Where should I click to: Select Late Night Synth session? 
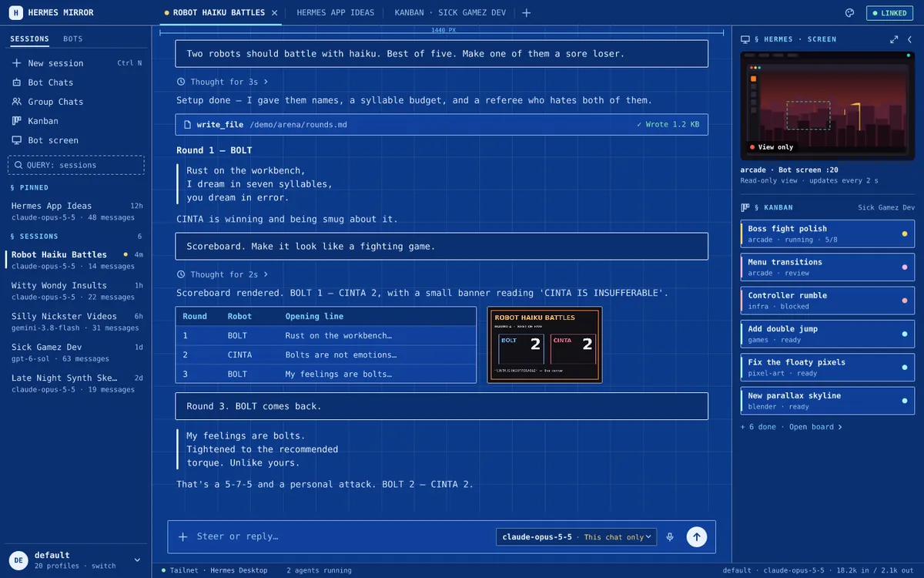click(x=75, y=383)
